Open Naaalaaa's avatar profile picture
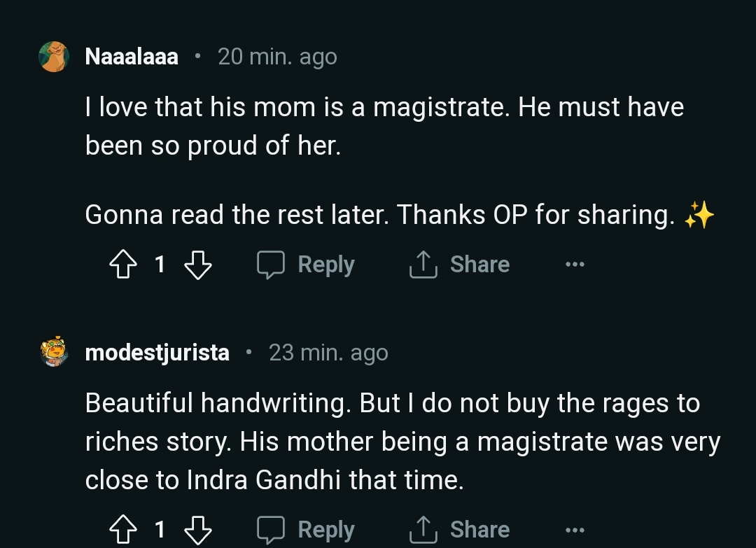 53,57
